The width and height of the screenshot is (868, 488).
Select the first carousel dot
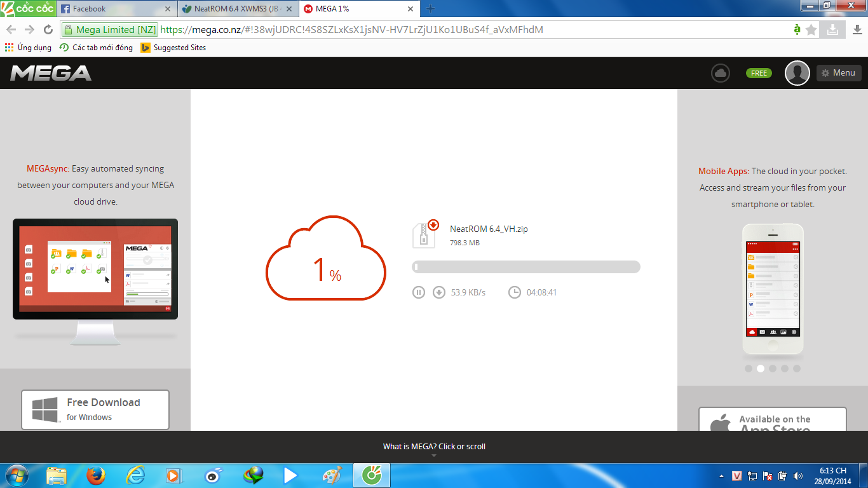click(749, 369)
